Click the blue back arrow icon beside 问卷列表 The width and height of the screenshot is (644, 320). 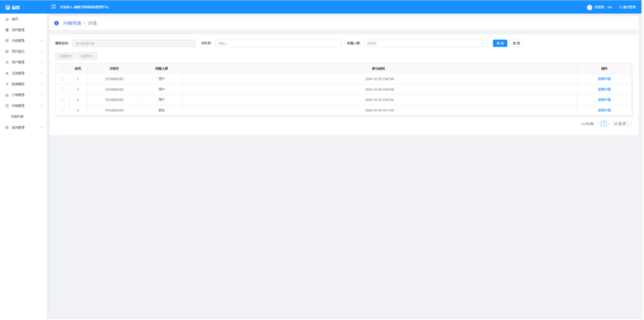57,23
